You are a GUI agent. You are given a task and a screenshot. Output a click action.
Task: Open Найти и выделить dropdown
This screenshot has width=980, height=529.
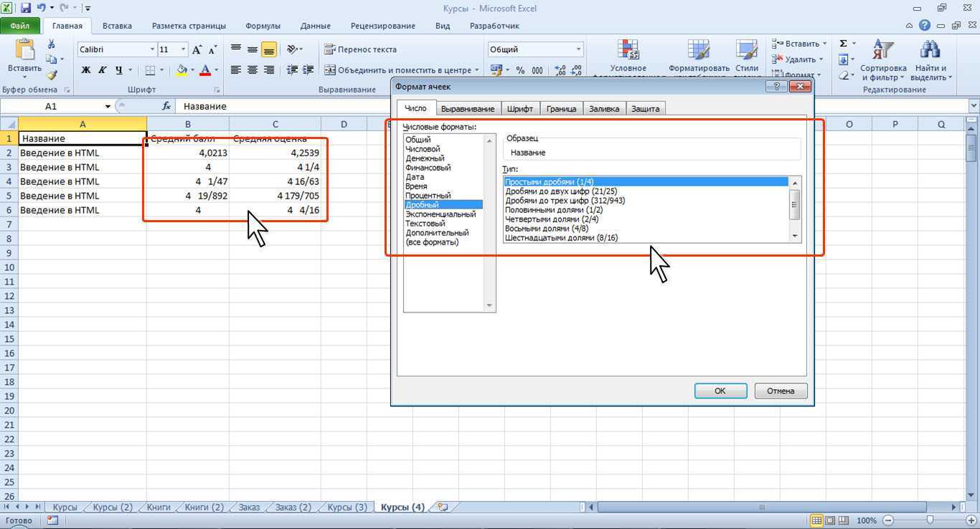click(930, 60)
